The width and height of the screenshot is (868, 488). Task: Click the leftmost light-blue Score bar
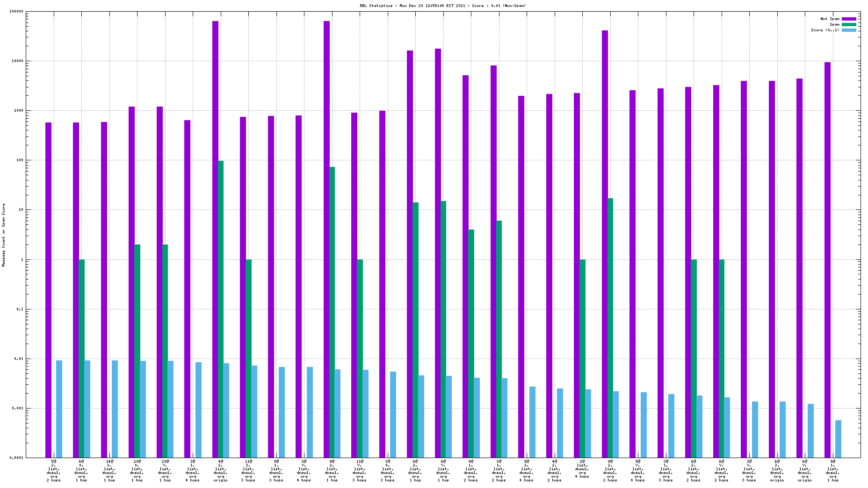point(59,409)
